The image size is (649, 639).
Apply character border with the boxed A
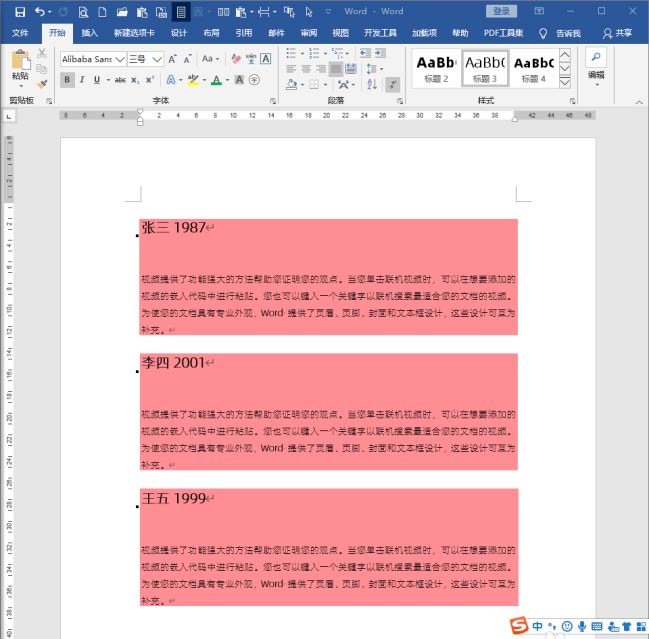coord(266,59)
